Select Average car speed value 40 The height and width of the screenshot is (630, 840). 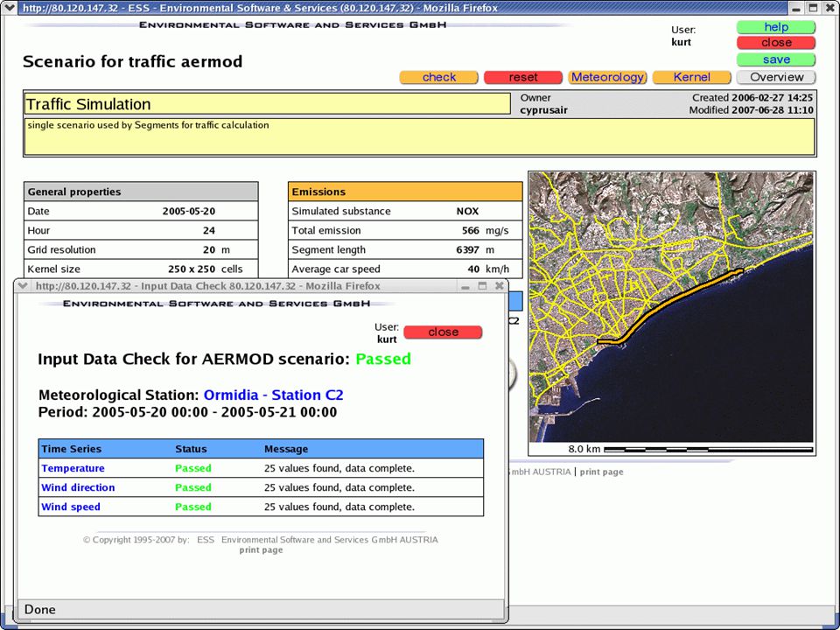coord(473,269)
